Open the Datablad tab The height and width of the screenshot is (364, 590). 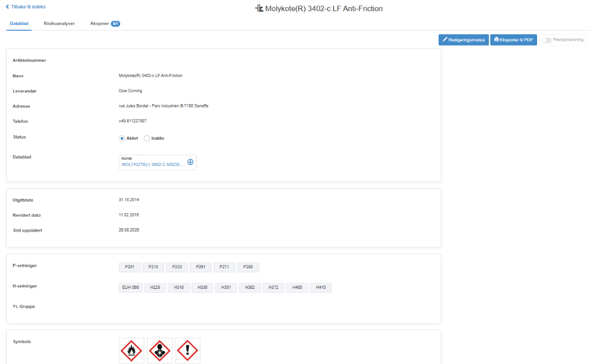(19, 23)
